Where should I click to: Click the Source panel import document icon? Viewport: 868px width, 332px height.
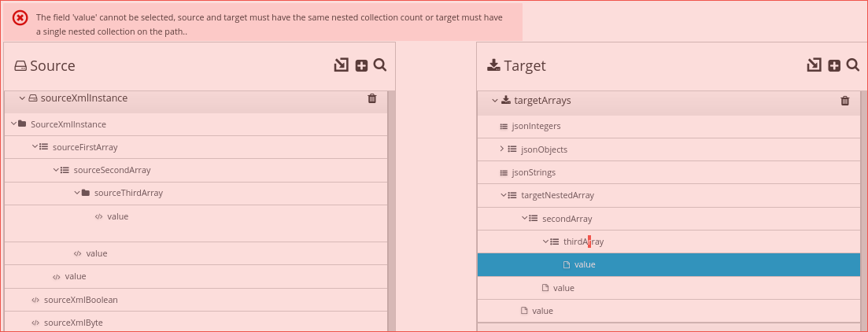pos(341,65)
